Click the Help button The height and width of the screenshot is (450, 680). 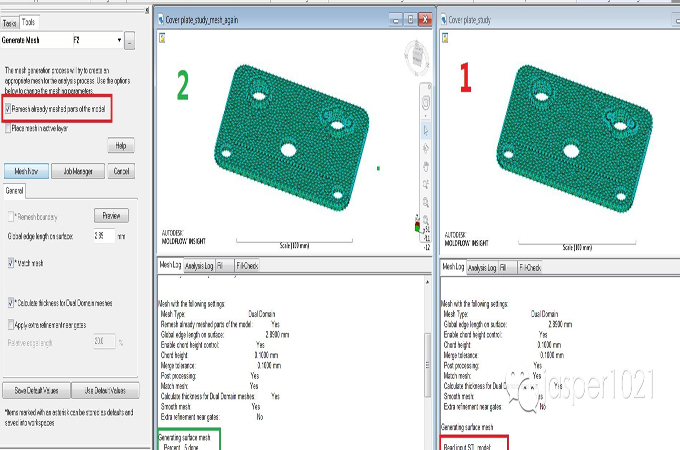[x=121, y=146]
